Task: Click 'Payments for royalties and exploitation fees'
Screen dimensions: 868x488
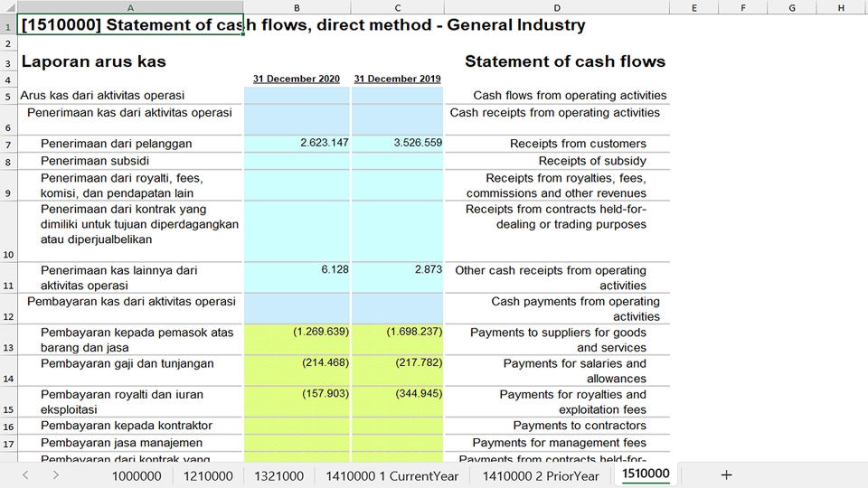Action: [x=557, y=401]
